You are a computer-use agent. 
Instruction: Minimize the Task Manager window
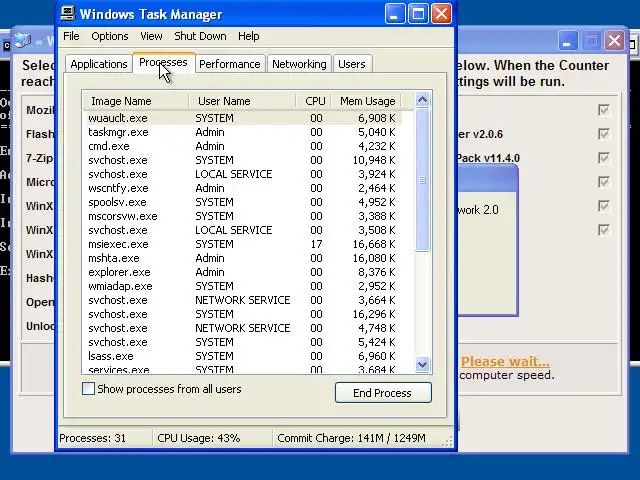point(395,14)
